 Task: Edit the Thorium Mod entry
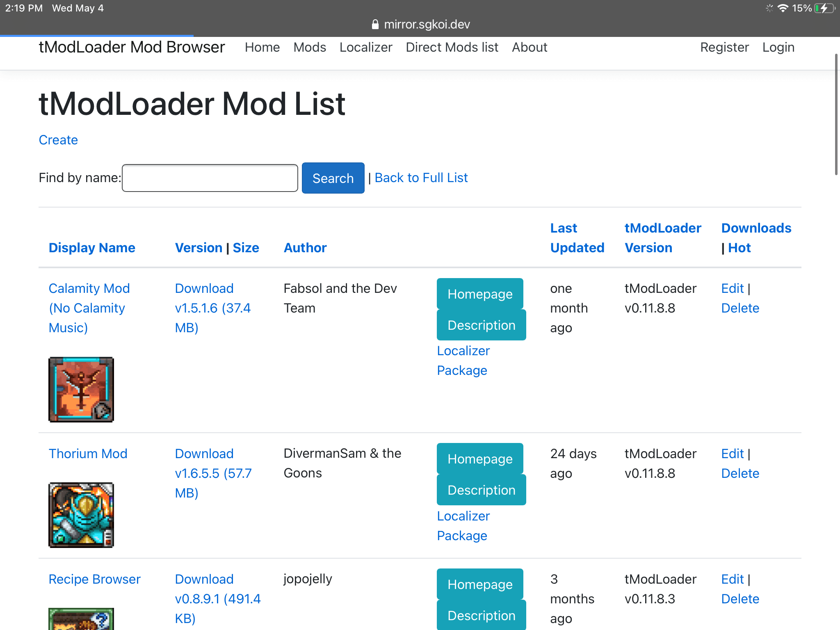733,454
